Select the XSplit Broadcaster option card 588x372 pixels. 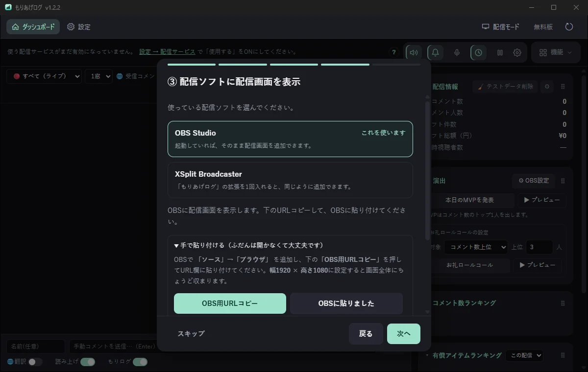290,180
